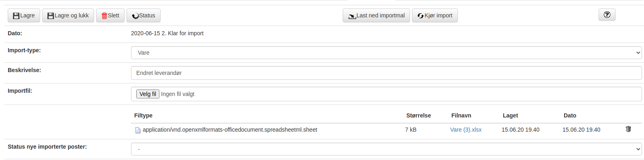
Task: Click the Filtype column header
Action: click(x=144, y=115)
